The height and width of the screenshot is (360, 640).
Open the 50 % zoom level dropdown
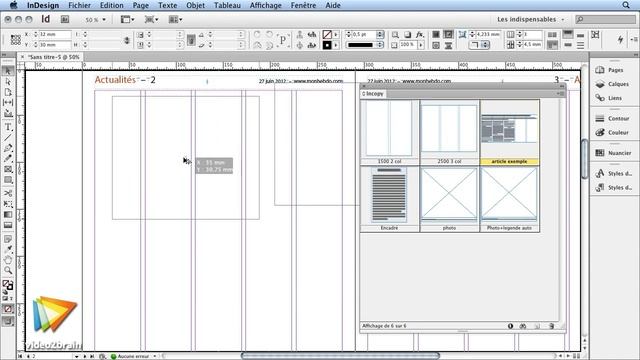96,20
